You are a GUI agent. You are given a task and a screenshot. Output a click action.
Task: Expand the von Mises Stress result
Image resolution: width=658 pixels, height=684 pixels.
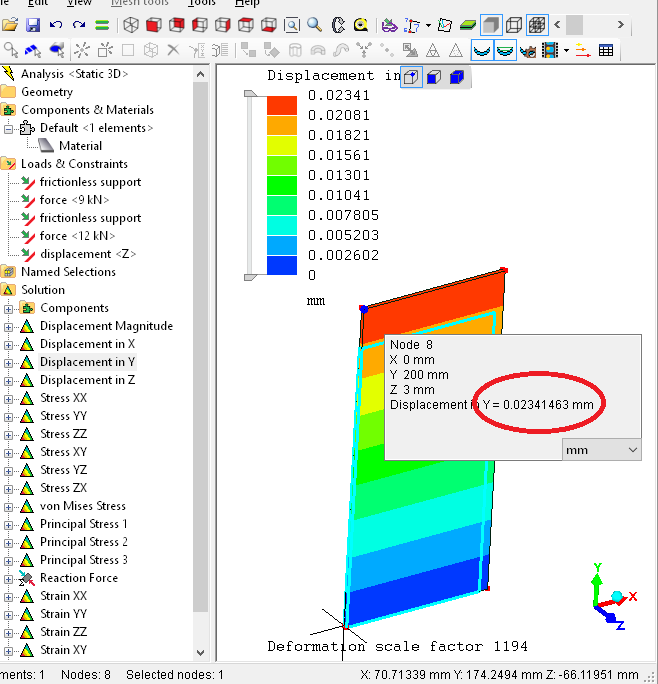tap(8, 507)
